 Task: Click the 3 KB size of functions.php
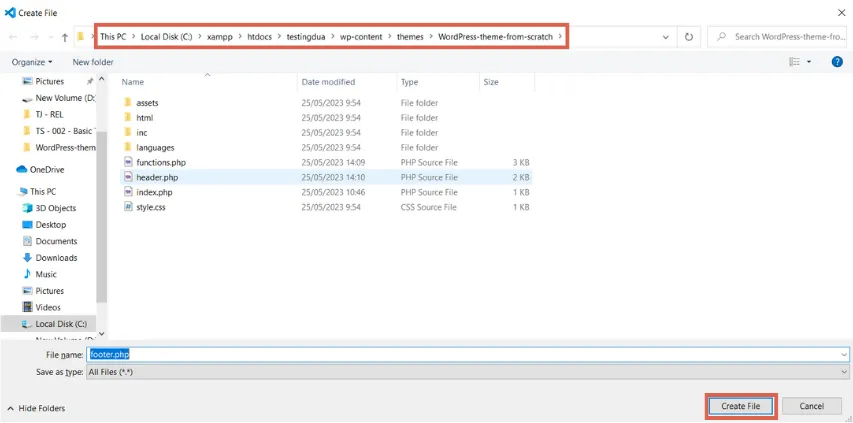(521, 162)
